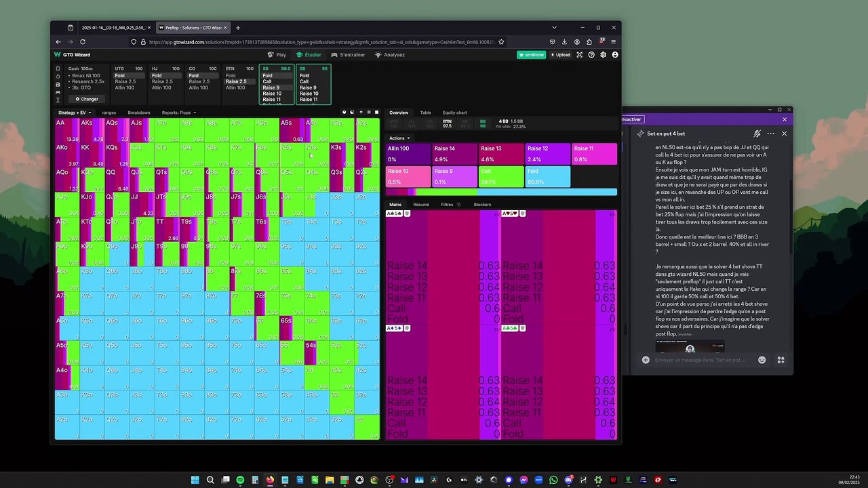Click the save disk icon in sidebar
The image size is (868, 488).
(x=58, y=84)
